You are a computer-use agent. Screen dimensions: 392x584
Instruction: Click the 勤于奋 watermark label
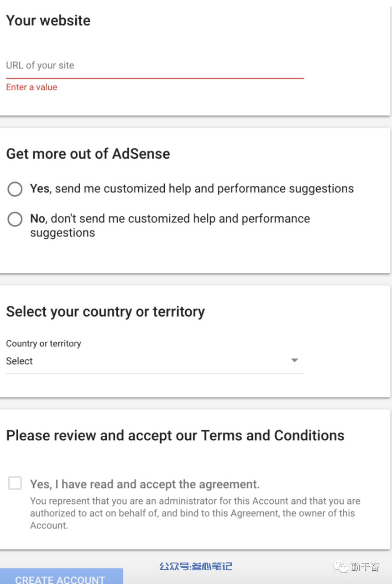point(365,567)
